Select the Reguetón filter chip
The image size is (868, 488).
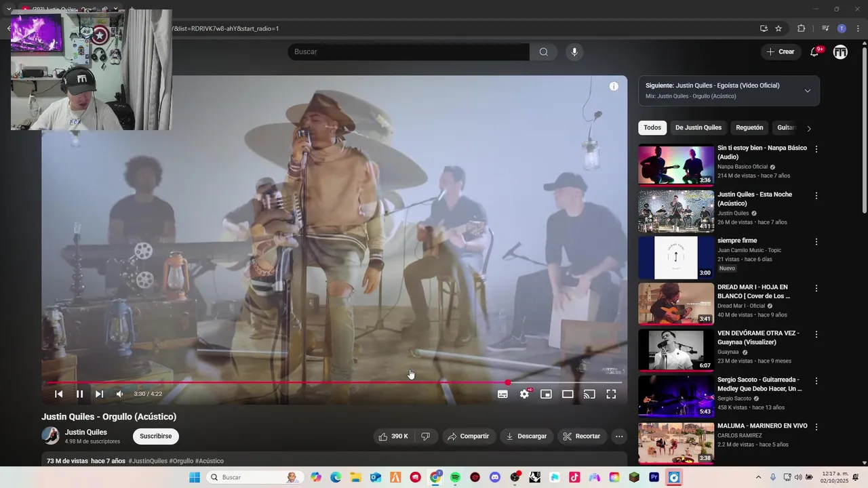(x=749, y=127)
